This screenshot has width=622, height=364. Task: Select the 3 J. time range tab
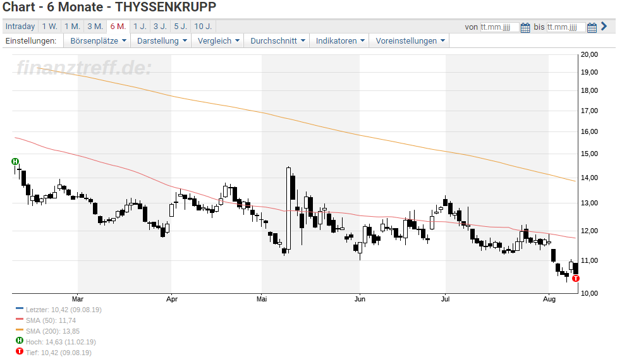(161, 27)
